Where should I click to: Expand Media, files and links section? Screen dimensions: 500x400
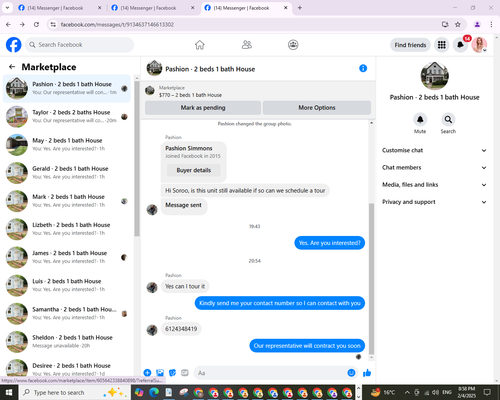pos(434,185)
